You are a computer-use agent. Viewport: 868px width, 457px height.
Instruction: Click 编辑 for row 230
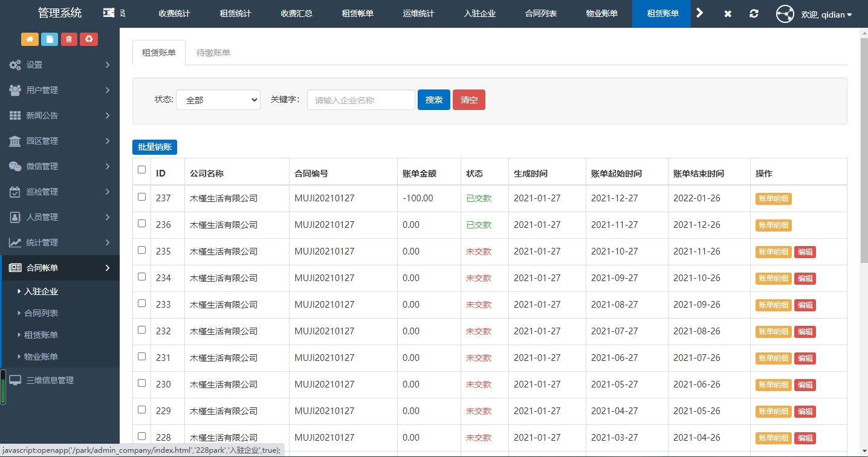click(x=805, y=385)
